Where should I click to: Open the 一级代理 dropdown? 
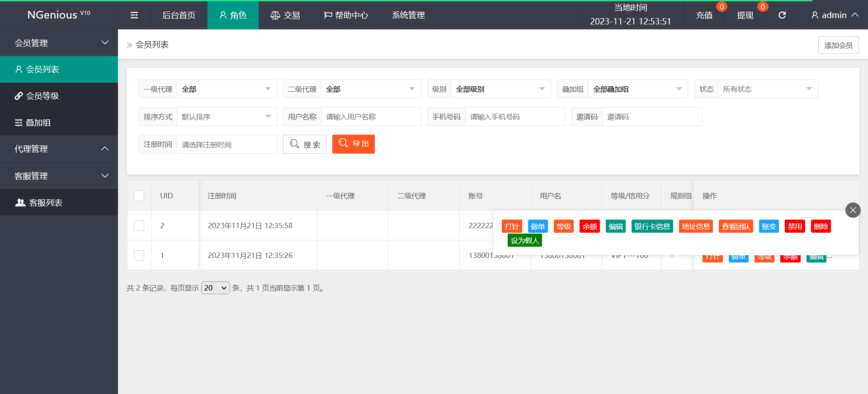coord(226,89)
